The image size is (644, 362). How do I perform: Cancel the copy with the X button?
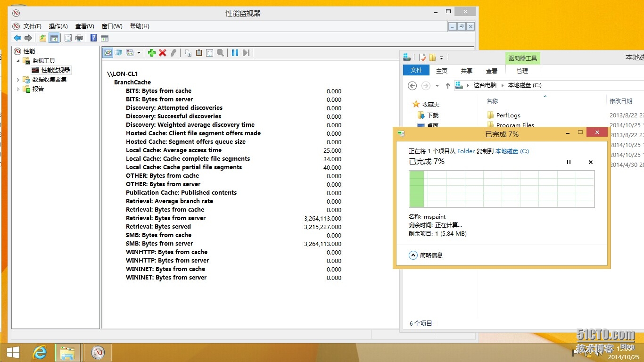[x=591, y=162]
